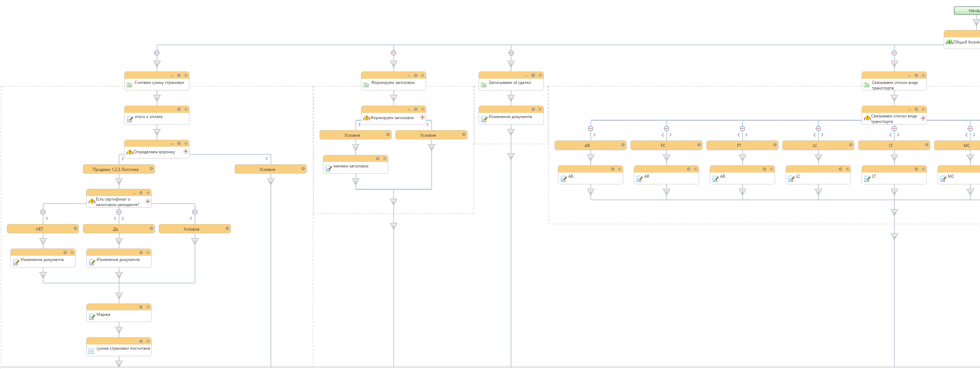Open settings gear of 'Считаем сумму страховки' block

(x=179, y=75)
